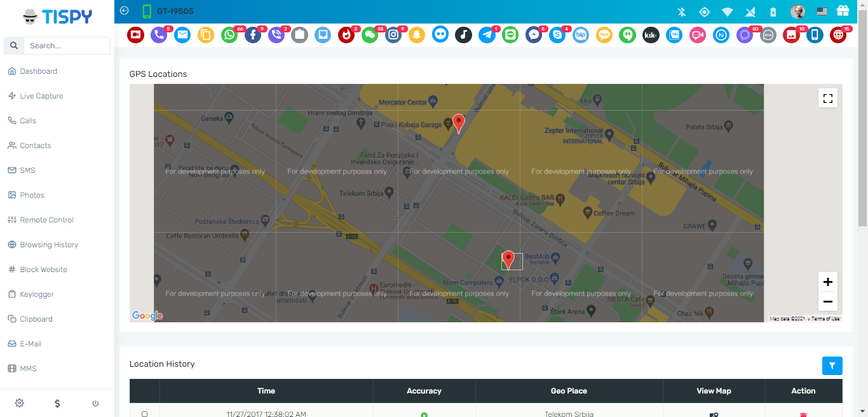Open the red photos icon with badge 10
This screenshot has height=417, width=868.
point(791,35)
